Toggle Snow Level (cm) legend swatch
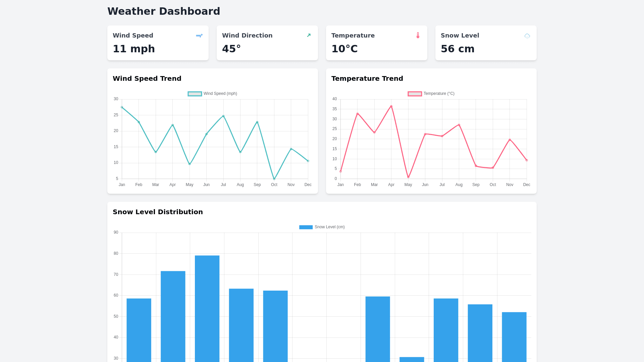Image resolution: width=644 pixels, height=362 pixels. [306, 227]
